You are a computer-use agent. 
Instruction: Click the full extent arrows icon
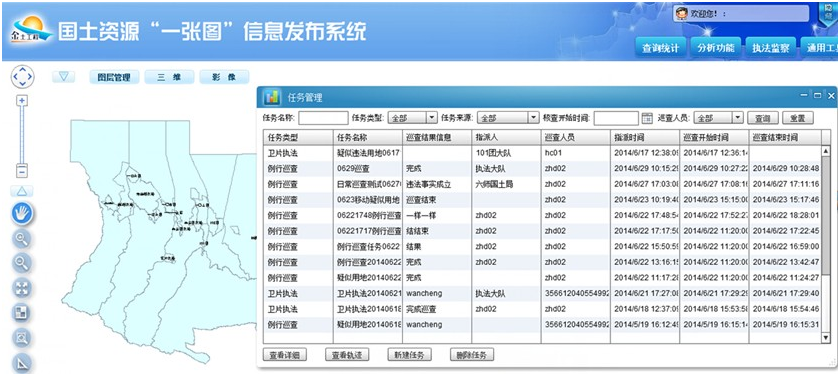coord(22,288)
